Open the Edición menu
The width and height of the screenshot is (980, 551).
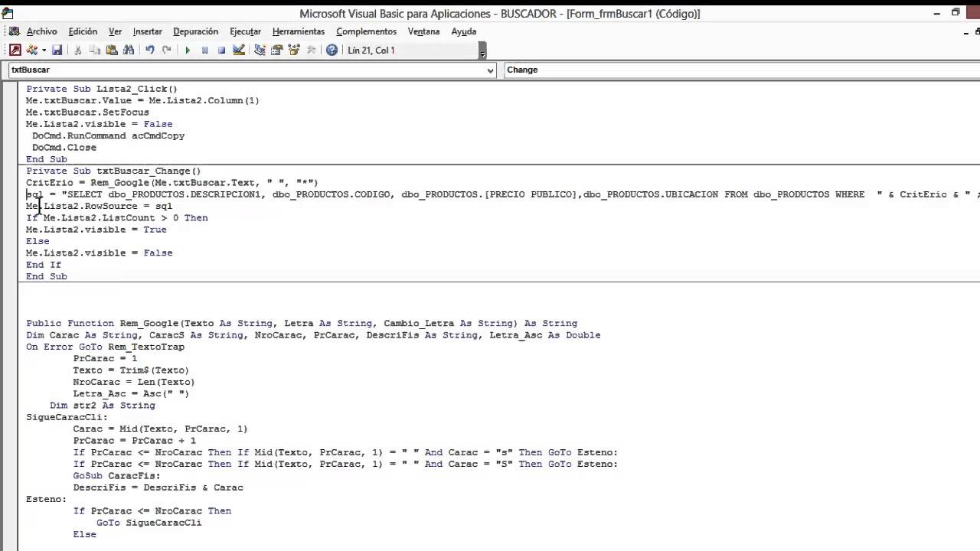click(x=83, y=31)
